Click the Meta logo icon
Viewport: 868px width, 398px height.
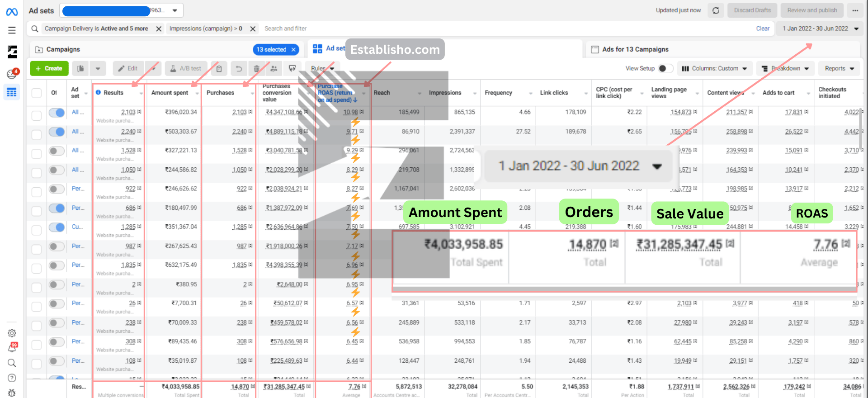pyautogui.click(x=12, y=12)
